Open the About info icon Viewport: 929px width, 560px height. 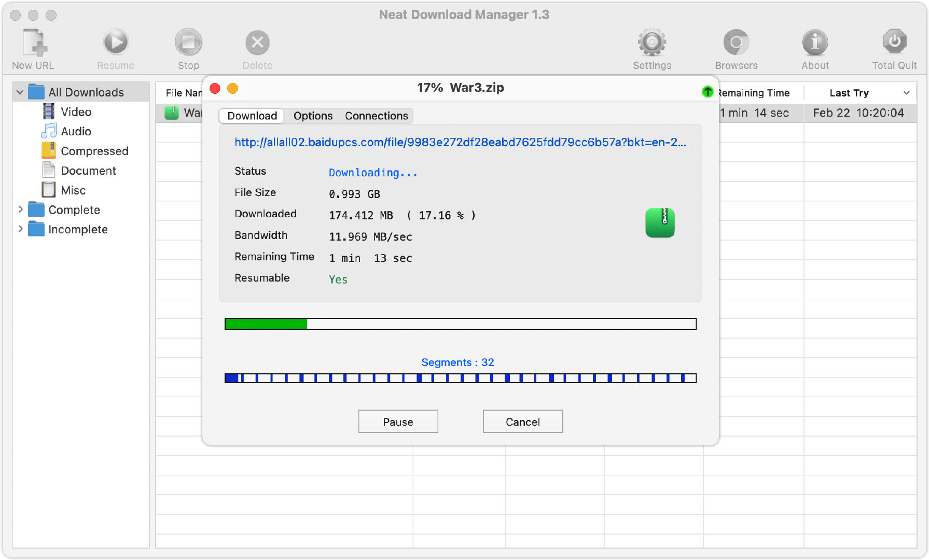tap(815, 42)
